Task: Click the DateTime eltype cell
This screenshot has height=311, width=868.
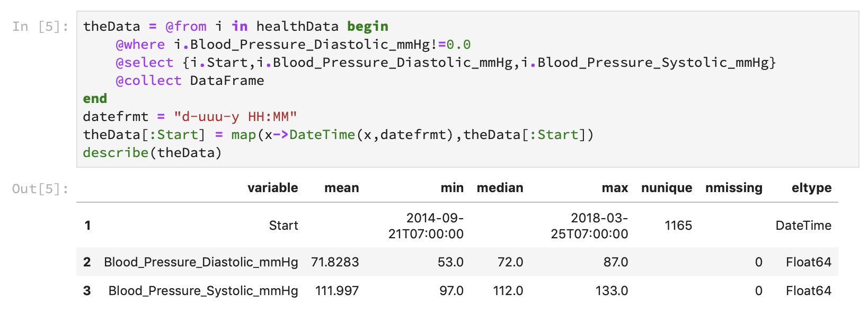Action: [x=803, y=226]
